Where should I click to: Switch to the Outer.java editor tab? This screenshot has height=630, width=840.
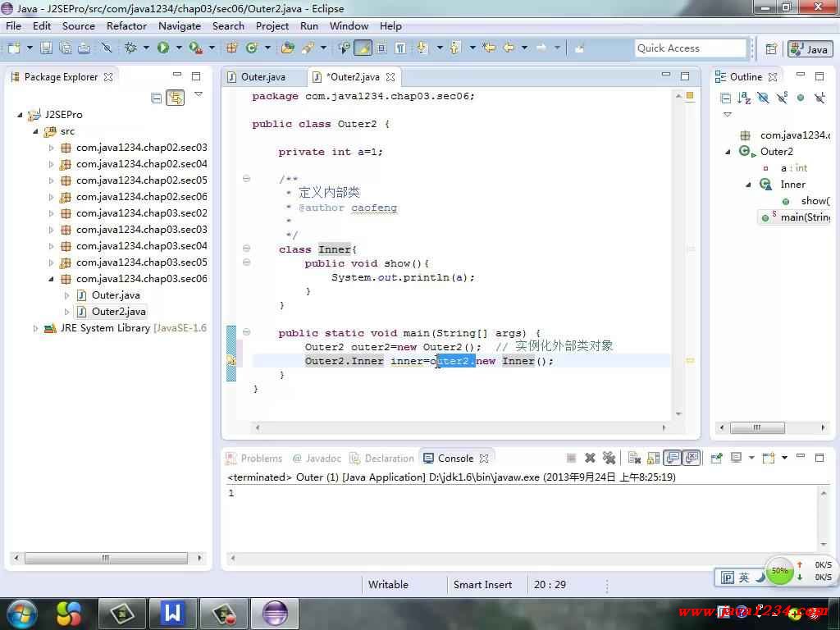coord(262,77)
